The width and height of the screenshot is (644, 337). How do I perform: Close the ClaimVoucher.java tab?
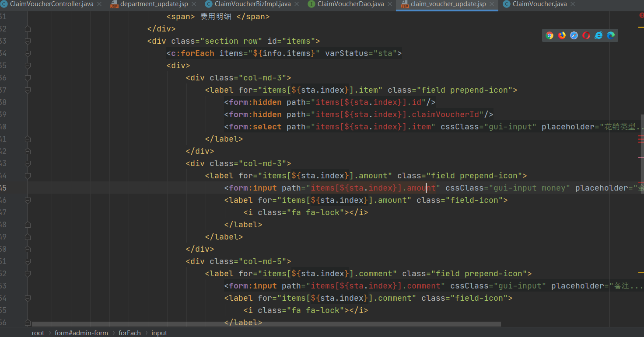pyautogui.click(x=573, y=4)
